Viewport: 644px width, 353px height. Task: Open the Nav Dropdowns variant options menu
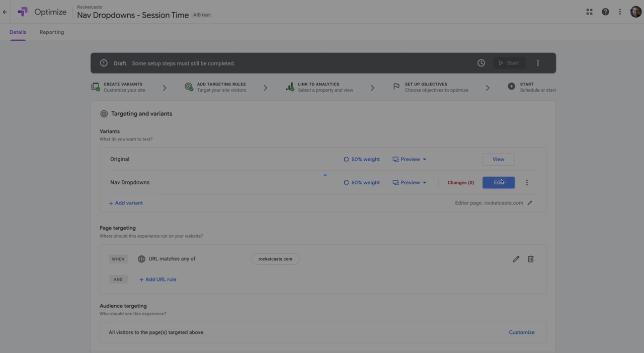pos(527,182)
